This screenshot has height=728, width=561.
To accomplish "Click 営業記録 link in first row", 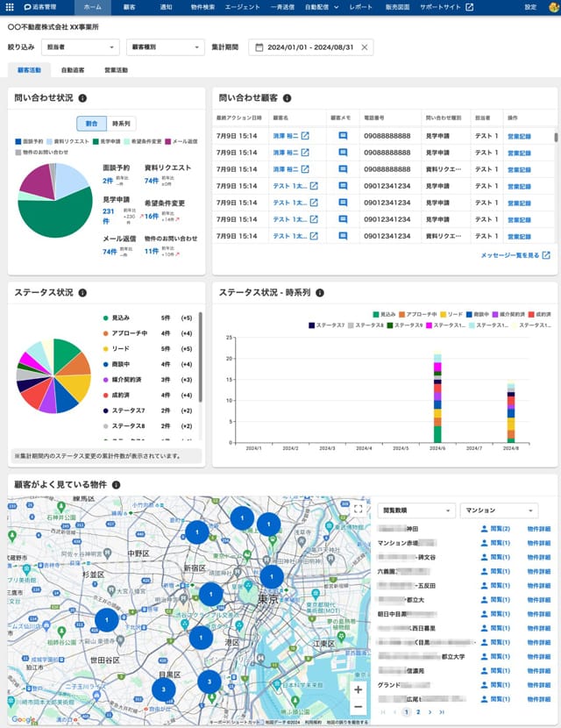I will 519,136.
